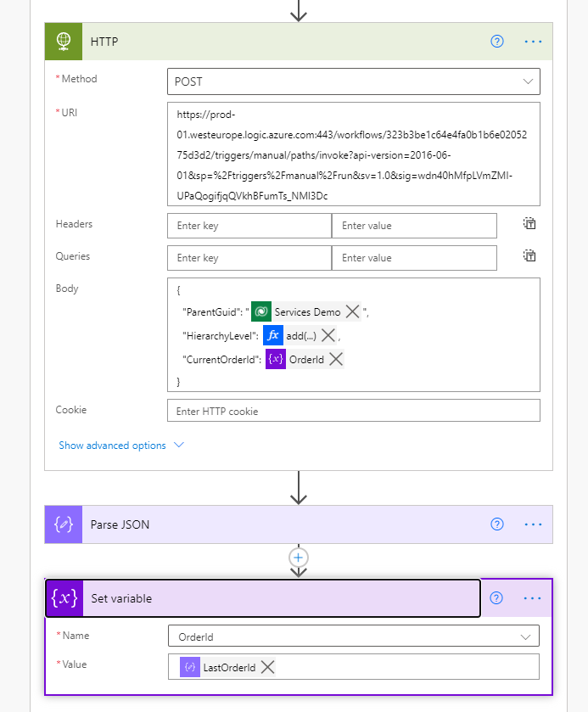Click the Headers Enter key field
The width and height of the screenshot is (588, 712).
(249, 226)
